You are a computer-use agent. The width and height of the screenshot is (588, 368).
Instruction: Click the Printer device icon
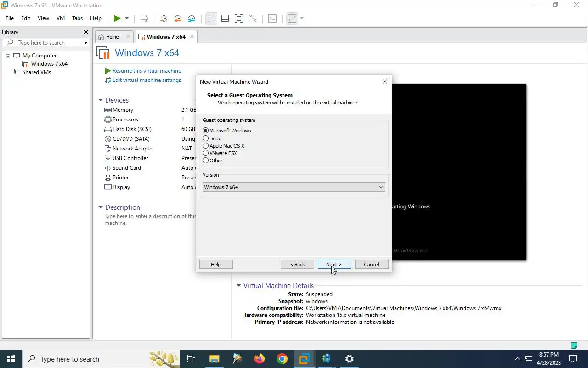coord(108,178)
